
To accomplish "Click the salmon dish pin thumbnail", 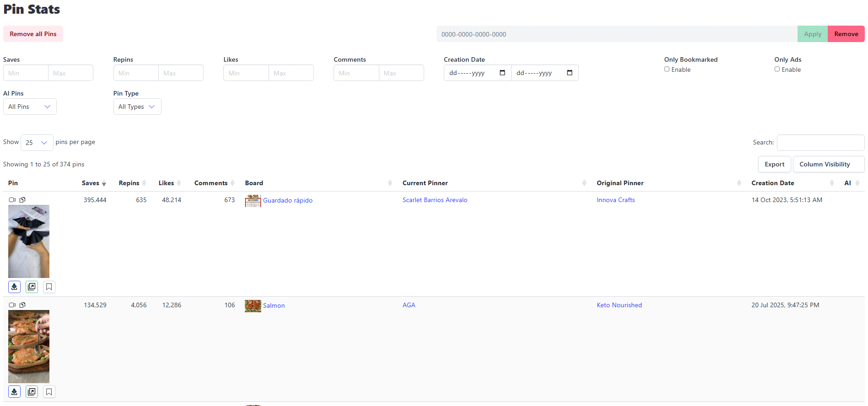I will 29,347.
